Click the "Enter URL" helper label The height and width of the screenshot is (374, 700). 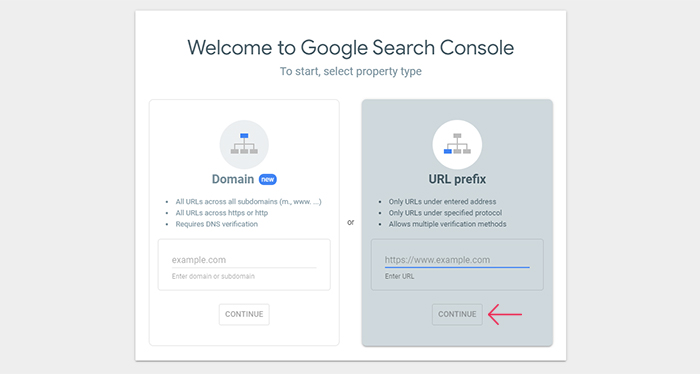tap(399, 276)
